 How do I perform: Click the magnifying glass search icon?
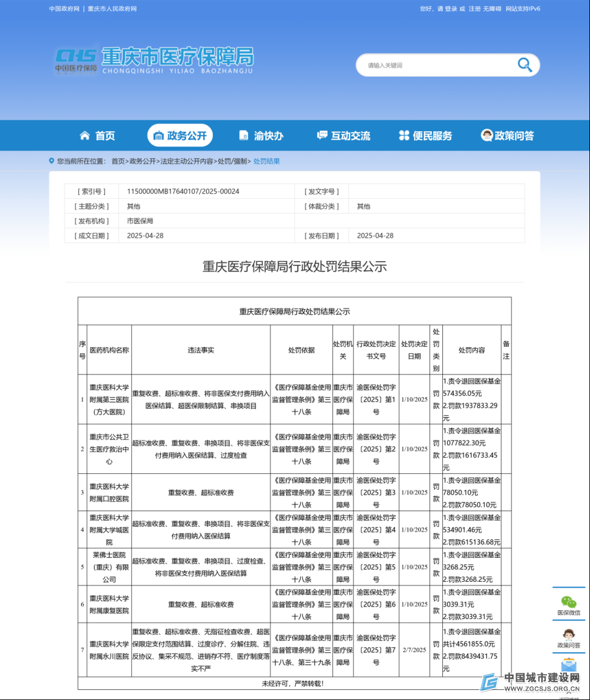pyautogui.click(x=524, y=65)
